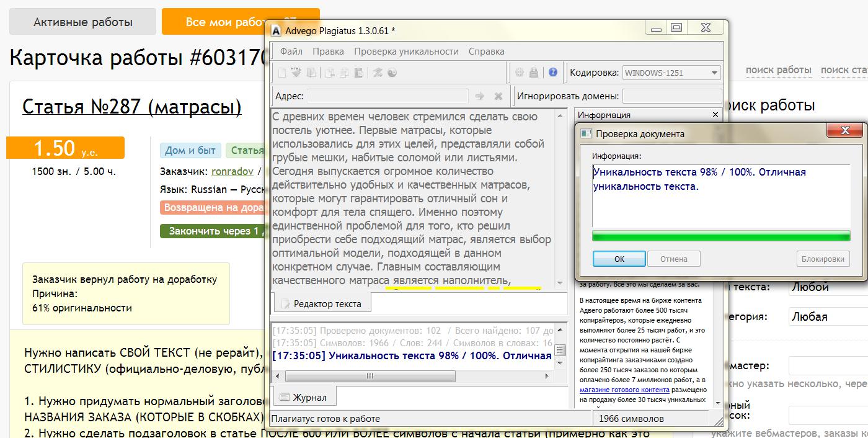Click the stop X beside Адрес field

point(498,96)
